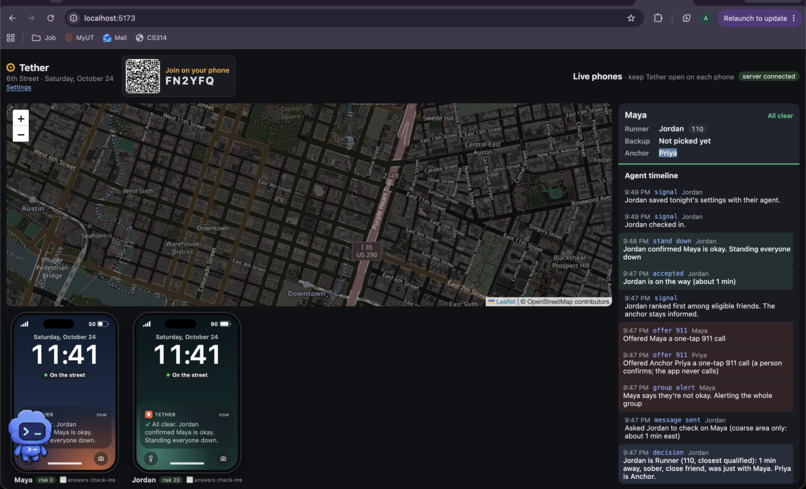Zoom in on the map
This screenshot has height=489, width=806.
(x=21, y=119)
